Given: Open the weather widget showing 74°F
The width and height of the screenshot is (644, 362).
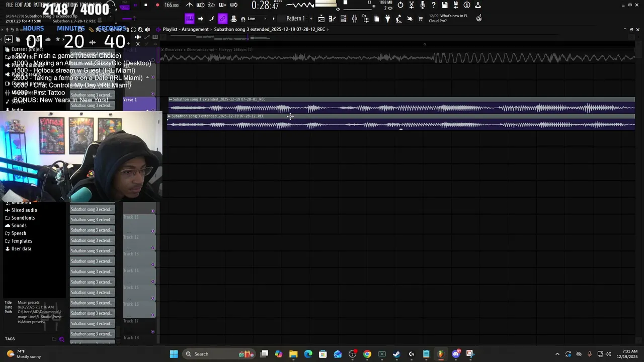Looking at the screenshot, I should tap(24, 354).
